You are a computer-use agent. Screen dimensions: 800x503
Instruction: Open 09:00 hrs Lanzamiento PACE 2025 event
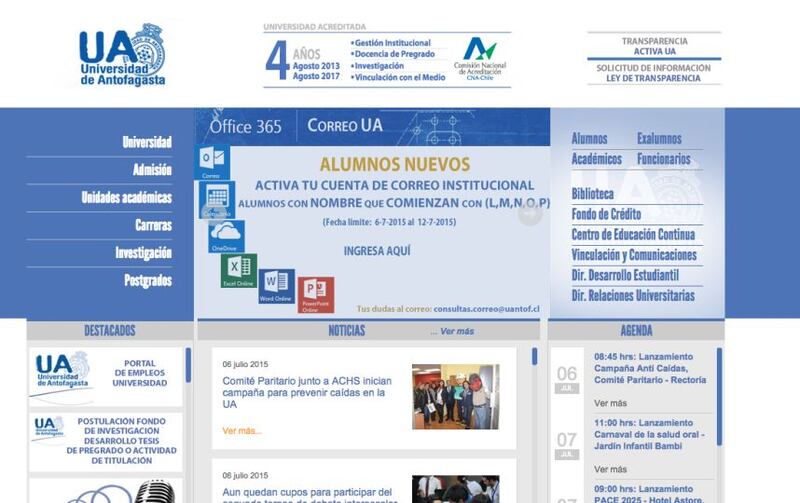pyautogui.click(x=649, y=494)
